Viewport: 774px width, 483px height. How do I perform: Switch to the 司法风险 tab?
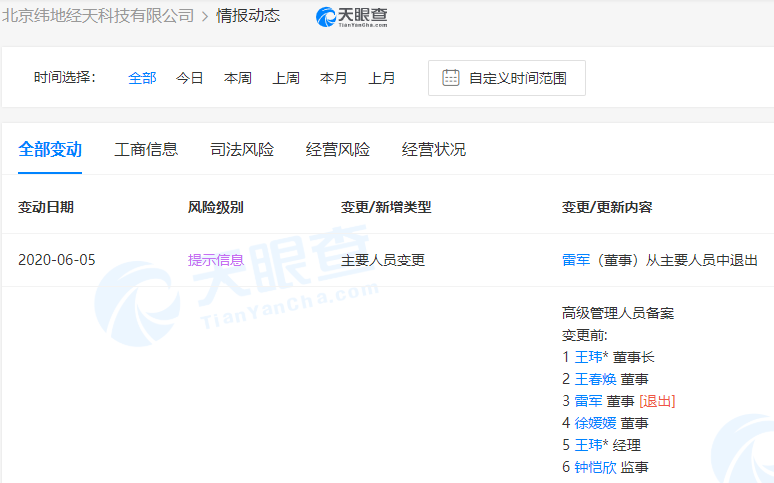pyautogui.click(x=242, y=149)
